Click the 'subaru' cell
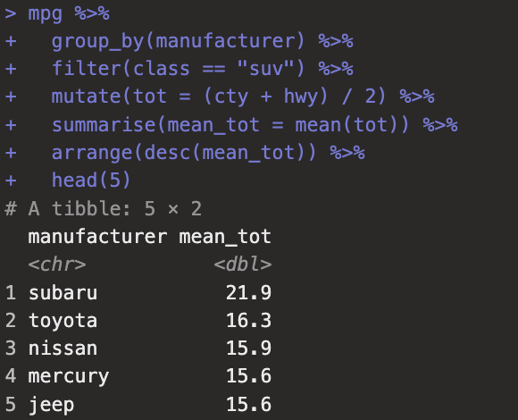This screenshot has height=420, width=518. click(x=63, y=293)
